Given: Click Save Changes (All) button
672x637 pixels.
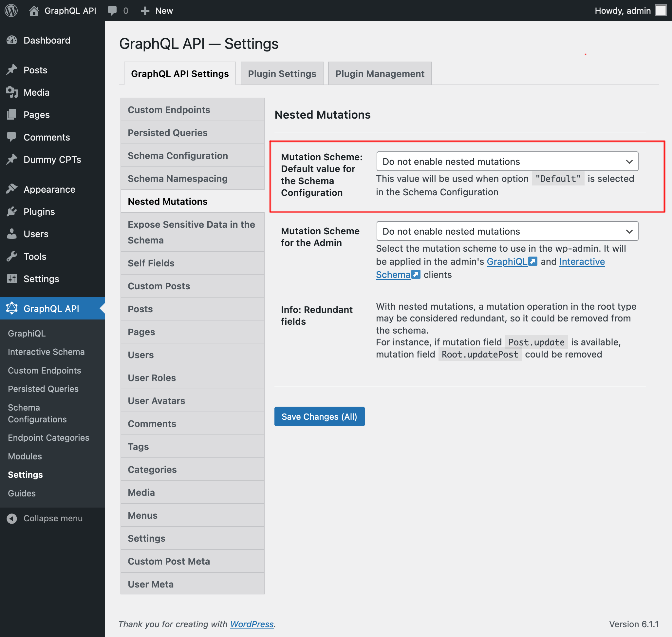Looking at the screenshot, I should pyautogui.click(x=319, y=416).
